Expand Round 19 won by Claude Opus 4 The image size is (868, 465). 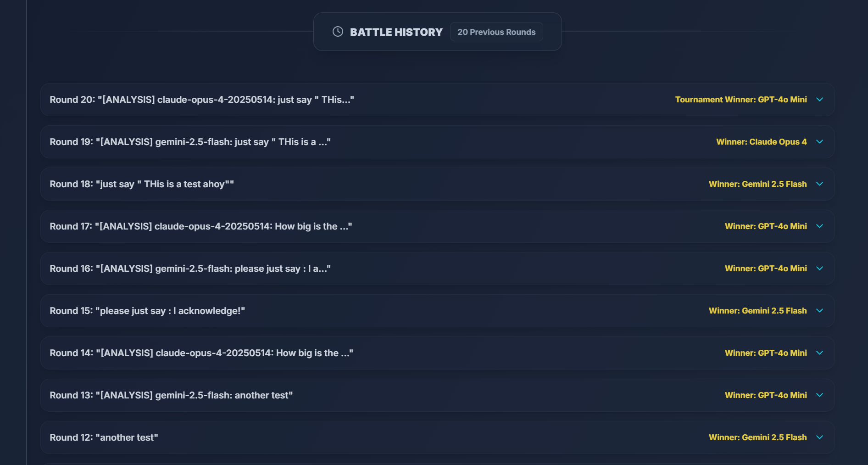819,142
